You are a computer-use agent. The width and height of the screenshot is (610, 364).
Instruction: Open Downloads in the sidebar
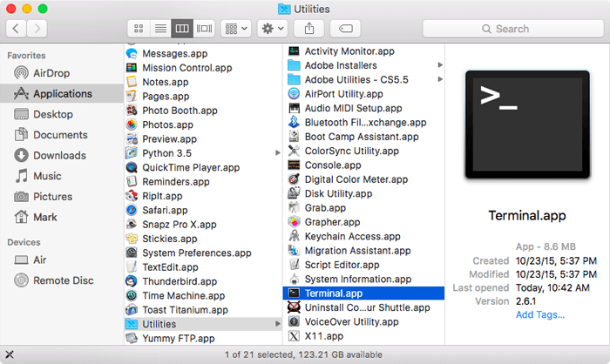(62, 155)
